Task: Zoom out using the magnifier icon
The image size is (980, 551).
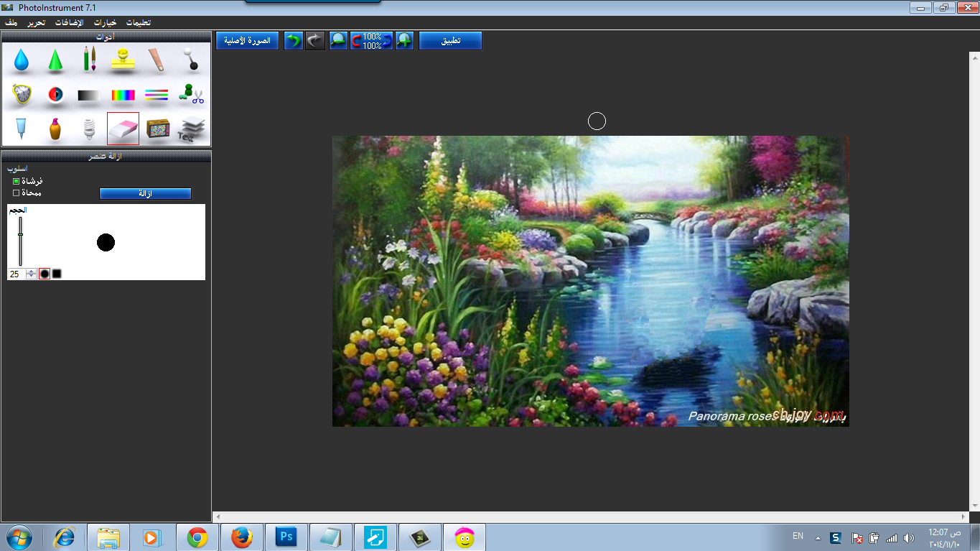Action: (338, 40)
